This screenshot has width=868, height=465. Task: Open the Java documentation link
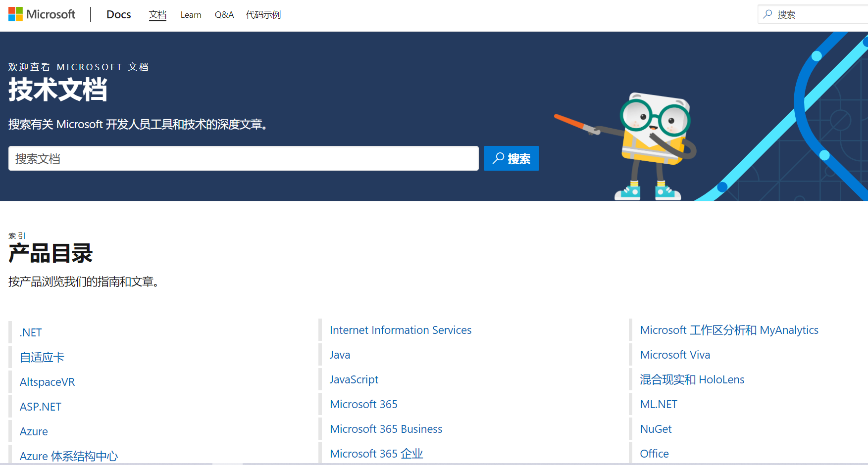click(x=340, y=355)
